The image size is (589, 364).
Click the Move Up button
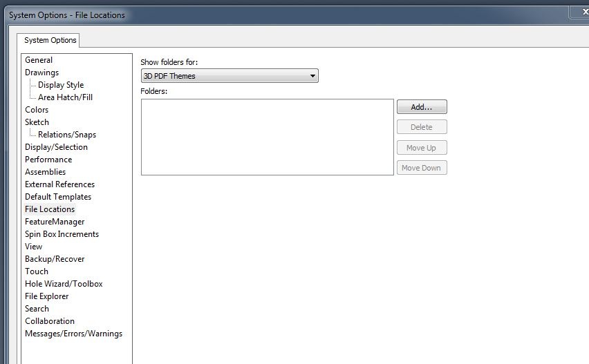[422, 148]
